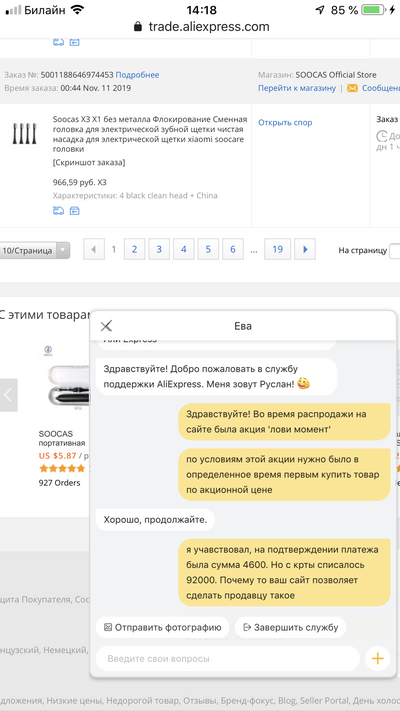Click Бренд-фокус footer link

point(247,700)
